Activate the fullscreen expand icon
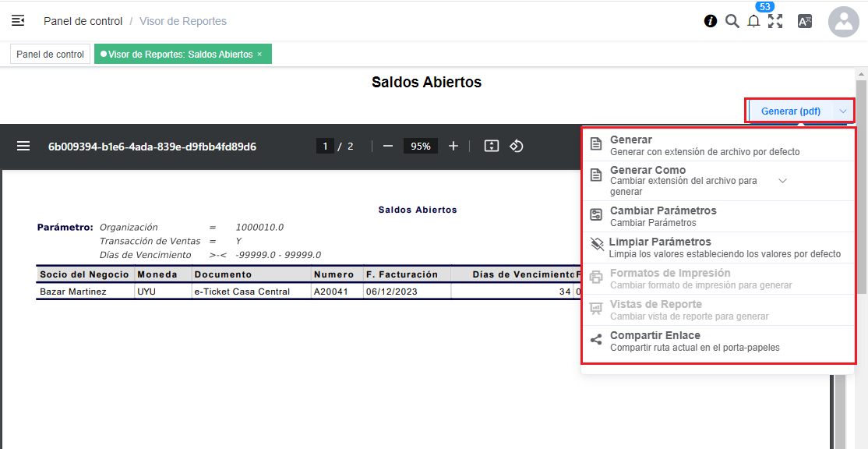 click(x=775, y=21)
